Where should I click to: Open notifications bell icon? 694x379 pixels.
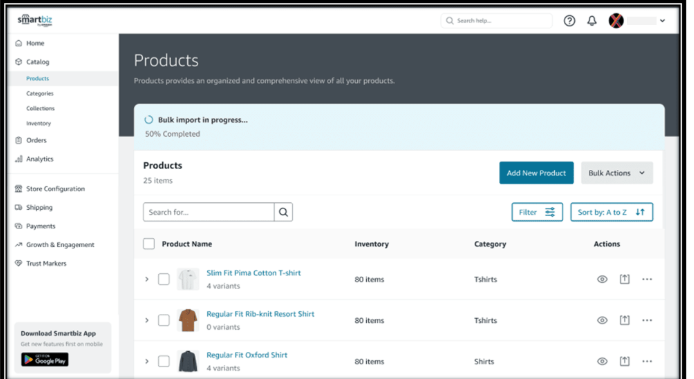[x=592, y=21]
